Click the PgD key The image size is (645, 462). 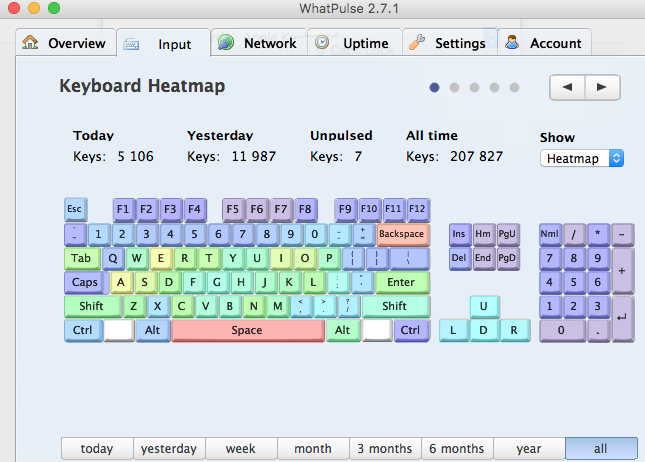click(x=508, y=258)
